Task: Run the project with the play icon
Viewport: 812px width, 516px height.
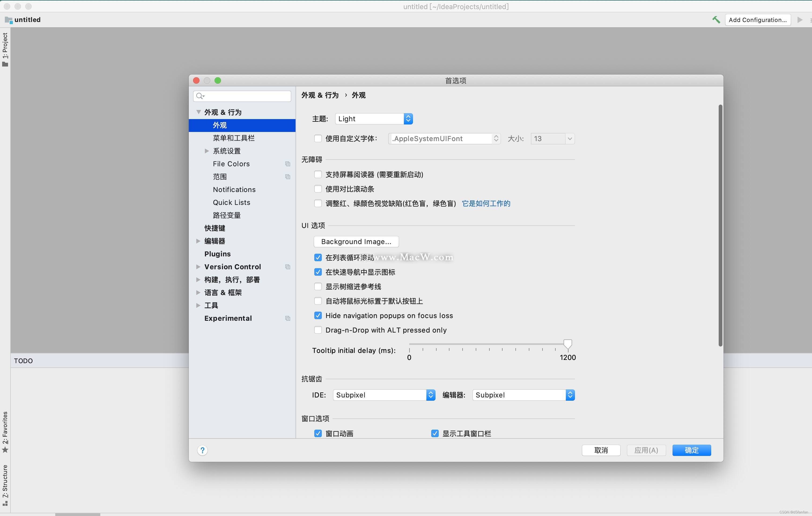Action: (x=800, y=20)
